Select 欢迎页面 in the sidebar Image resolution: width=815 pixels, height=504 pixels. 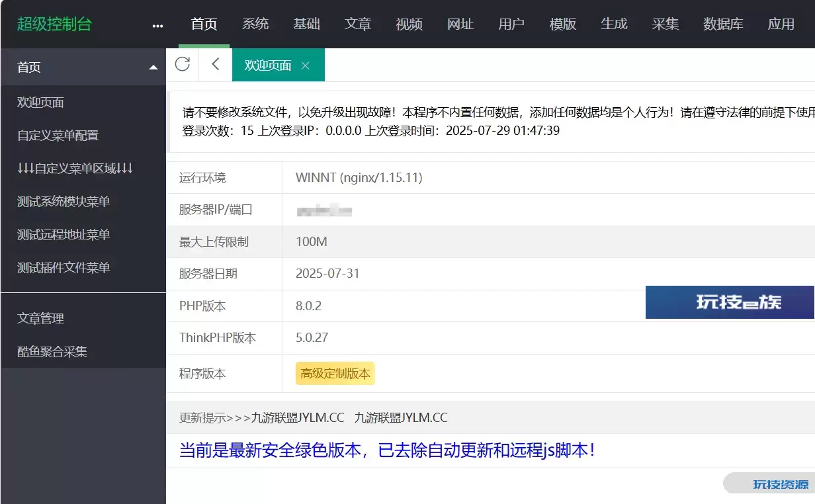pyautogui.click(x=41, y=103)
